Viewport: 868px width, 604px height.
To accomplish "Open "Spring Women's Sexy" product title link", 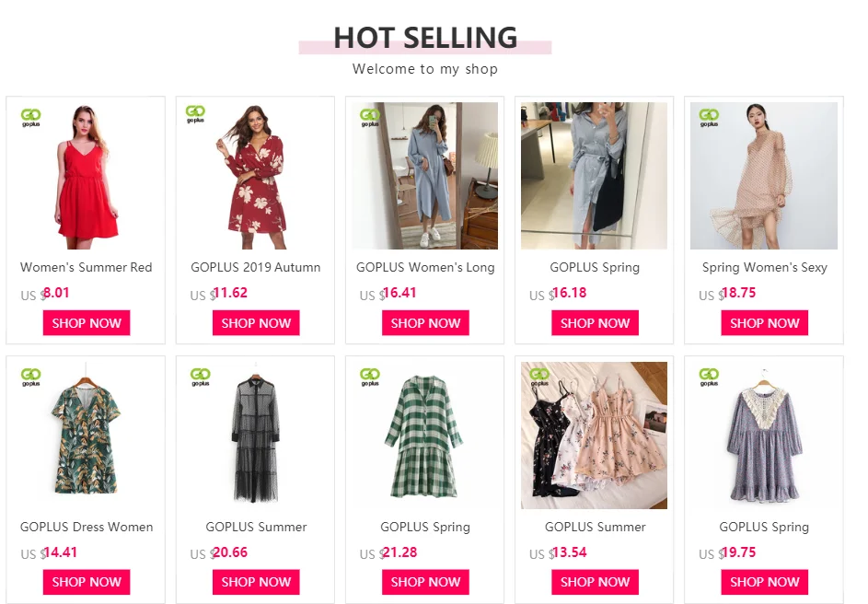I will click(765, 267).
